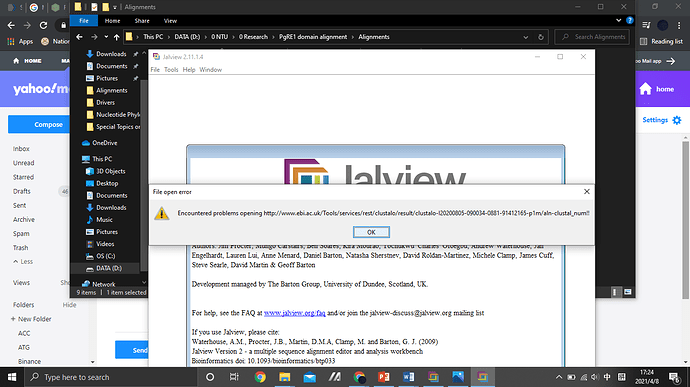This screenshot has width=690, height=387.
Task: Open pinned Downloads in quick access
Action: tap(111, 54)
